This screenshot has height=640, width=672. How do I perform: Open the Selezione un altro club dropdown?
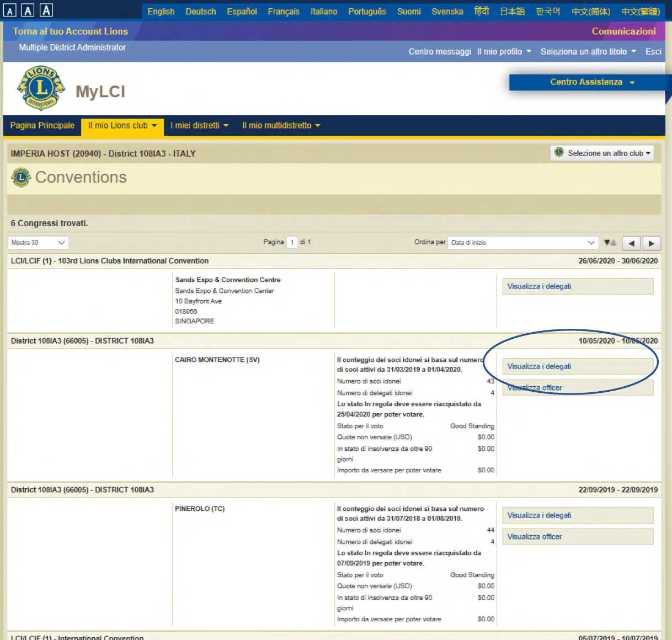(602, 153)
